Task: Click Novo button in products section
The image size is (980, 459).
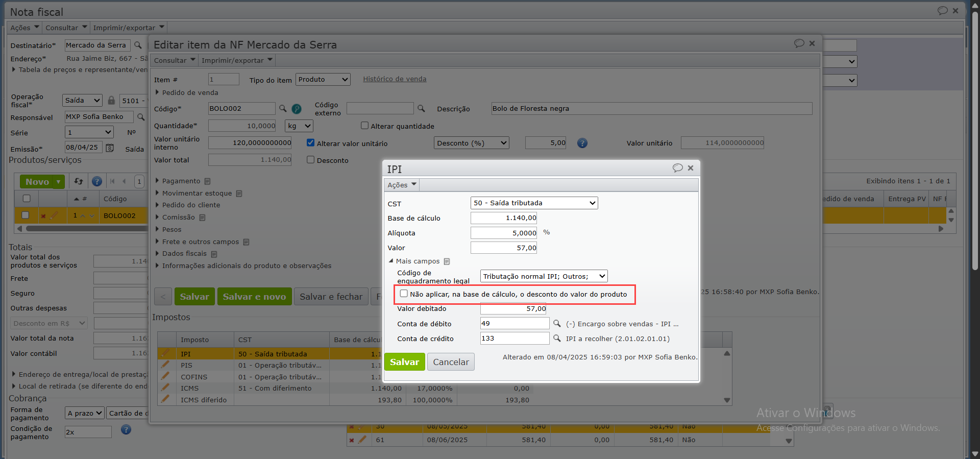Action: coord(42,181)
